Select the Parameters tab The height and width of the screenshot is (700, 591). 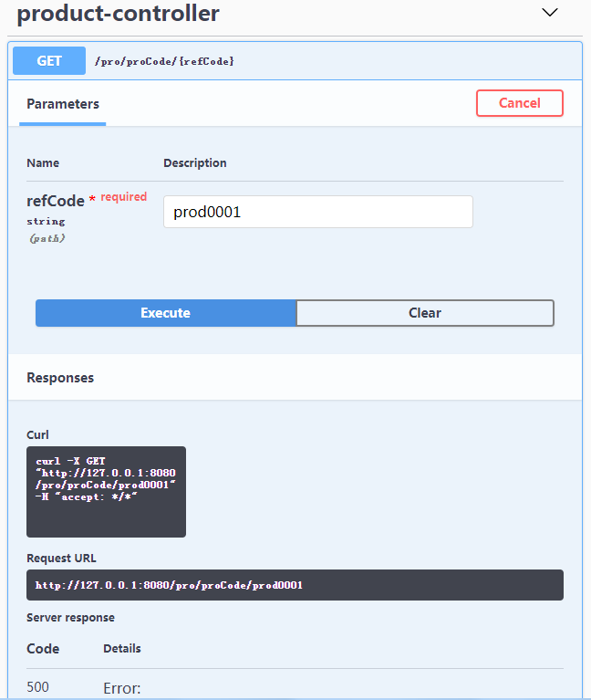[x=63, y=104]
